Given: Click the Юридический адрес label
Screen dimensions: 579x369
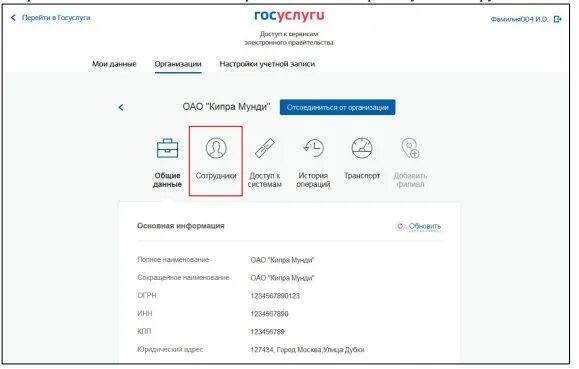Looking at the screenshot, I should coord(170,349).
